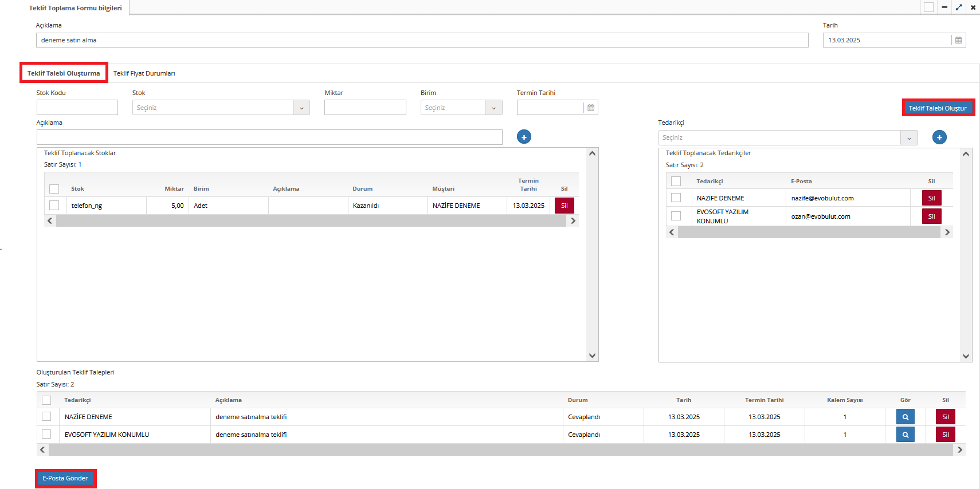Click the plus icon next to Tedarikçi dropdown
This screenshot has height=489, width=980.
(939, 137)
